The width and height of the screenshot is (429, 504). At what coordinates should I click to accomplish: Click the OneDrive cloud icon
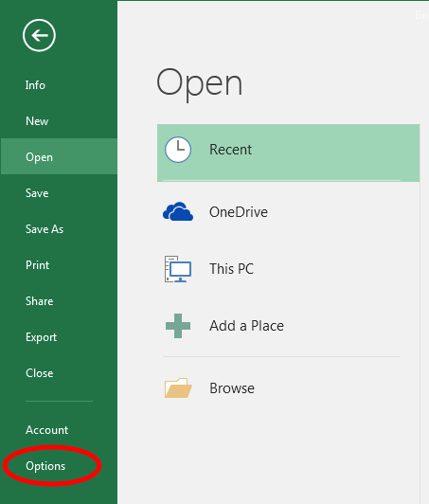[178, 211]
